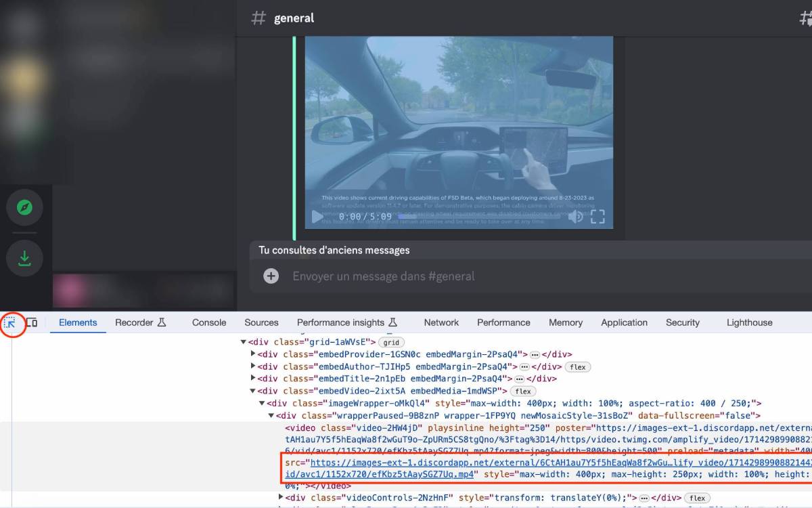
Task: Click the Download apps arrow icon
Action: coord(24,258)
